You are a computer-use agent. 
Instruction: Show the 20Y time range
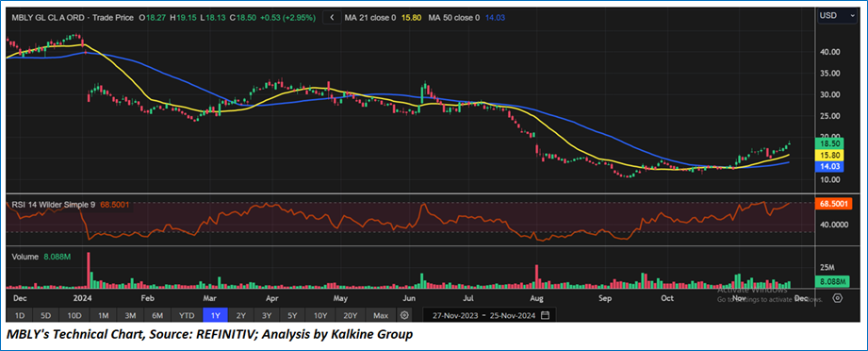(350, 315)
